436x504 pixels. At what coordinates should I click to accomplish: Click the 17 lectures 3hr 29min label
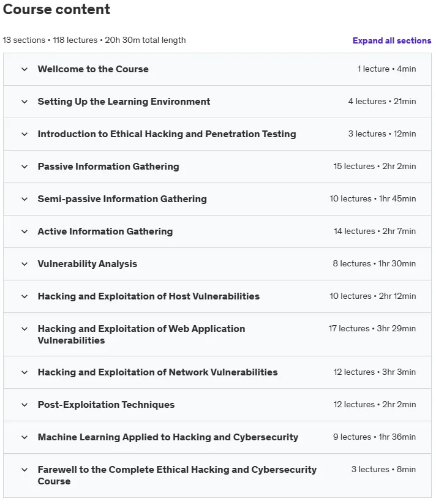click(x=372, y=328)
